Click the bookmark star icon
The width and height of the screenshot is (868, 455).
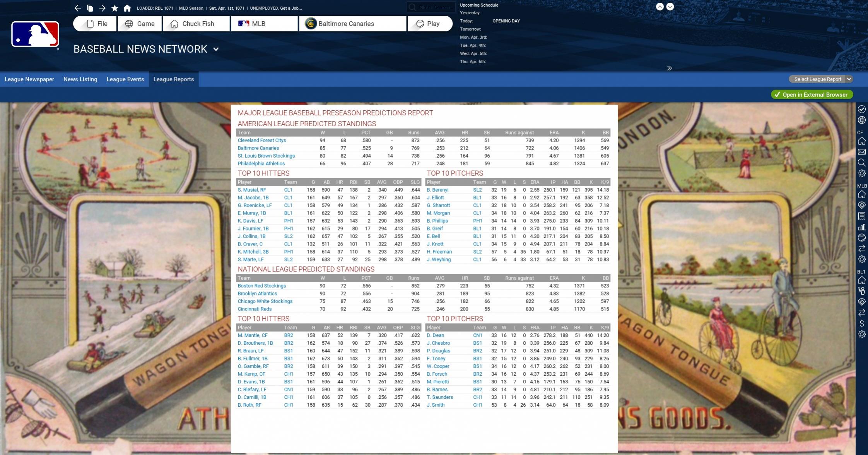pyautogui.click(x=114, y=8)
